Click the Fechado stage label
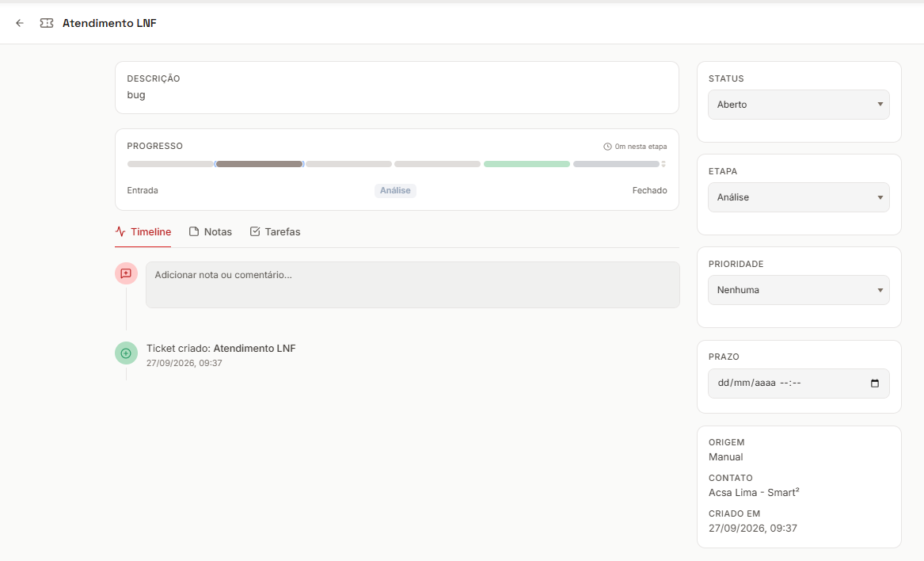Viewport: 924px width, 561px height. pyautogui.click(x=649, y=190)
